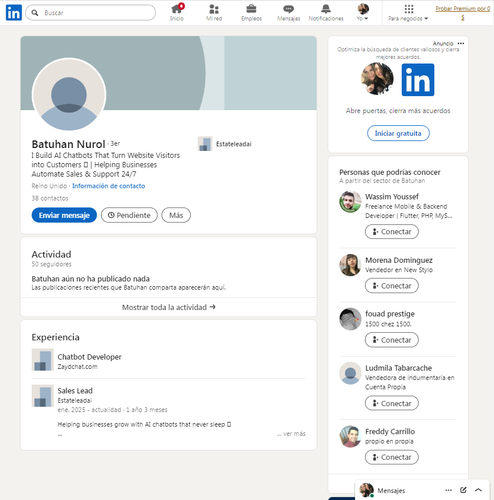The height and width of the screenshot is (500, 494).
Task: Click Probar Premium link
Action: pyautogui.click(x=463, y=12)
